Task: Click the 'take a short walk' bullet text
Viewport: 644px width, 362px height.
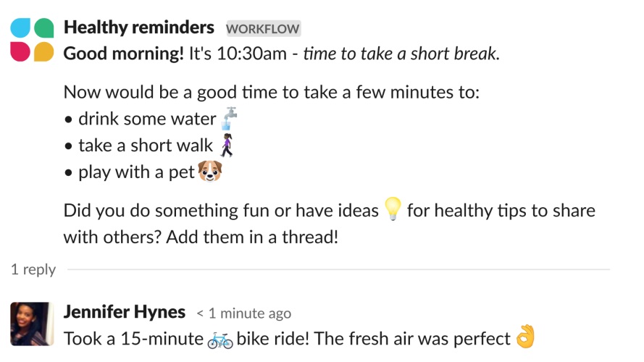Action: pos(146,146)
